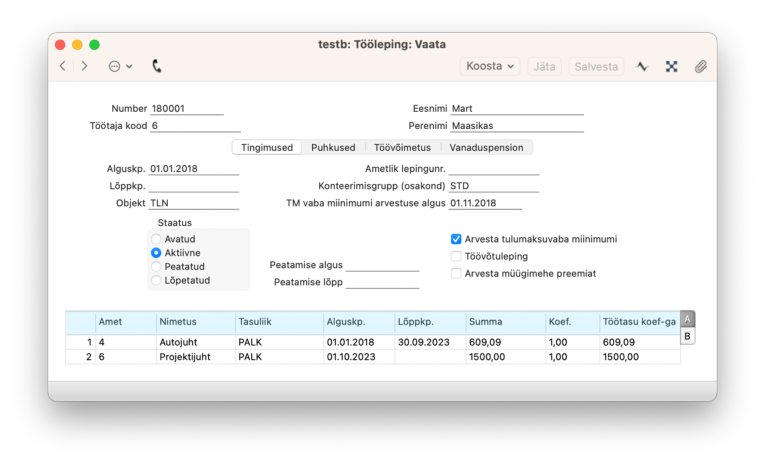This screenshot has width=765, height=465.
Task: Click the Perenimi field Maasikas
Action: 517,126
